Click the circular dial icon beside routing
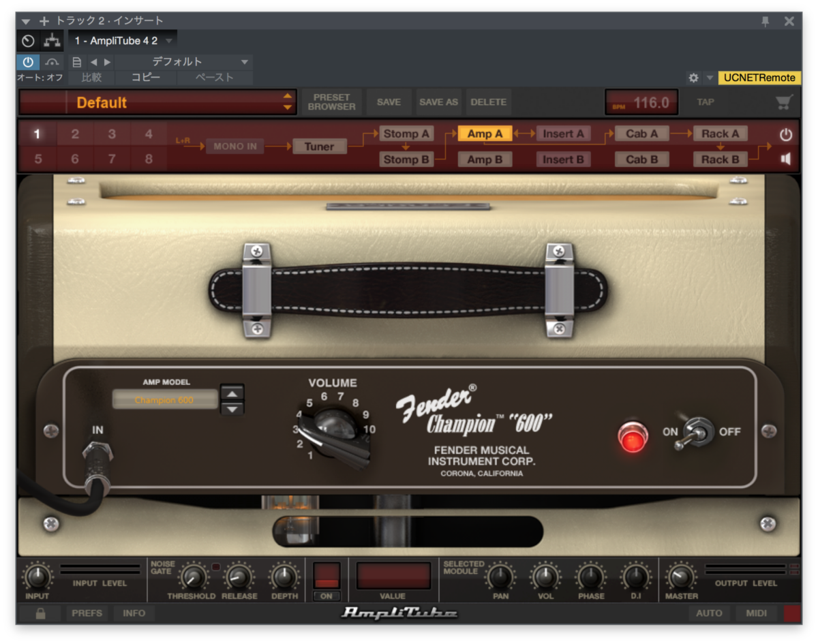This screenshot has width=818, height=644. coord(28,40)
